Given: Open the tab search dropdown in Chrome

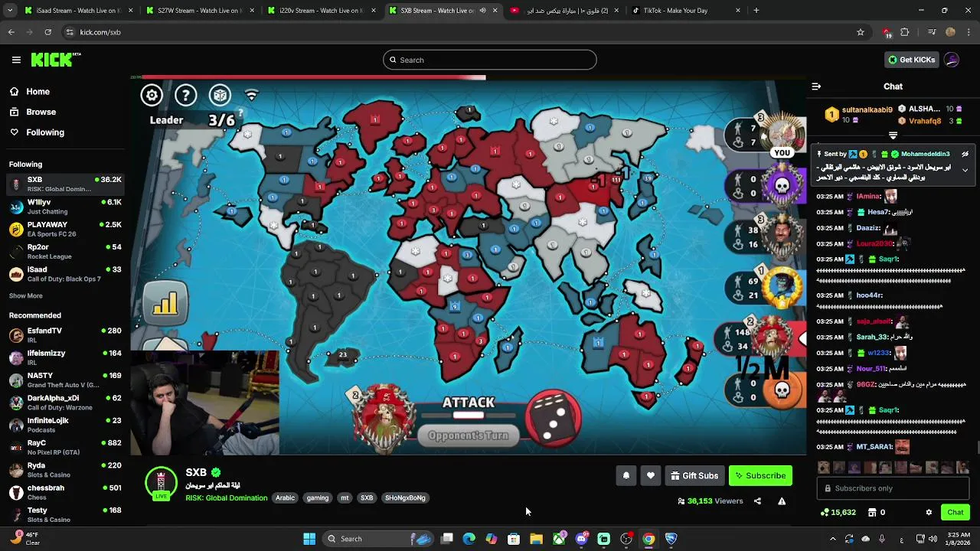Looking at the screenshot, I should (11, 11).
